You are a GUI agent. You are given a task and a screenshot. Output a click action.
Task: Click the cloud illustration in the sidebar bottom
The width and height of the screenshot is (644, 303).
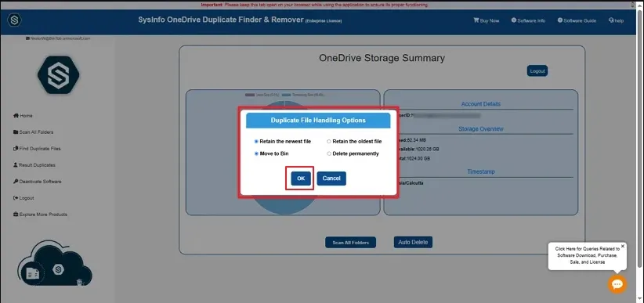point(55,264)
